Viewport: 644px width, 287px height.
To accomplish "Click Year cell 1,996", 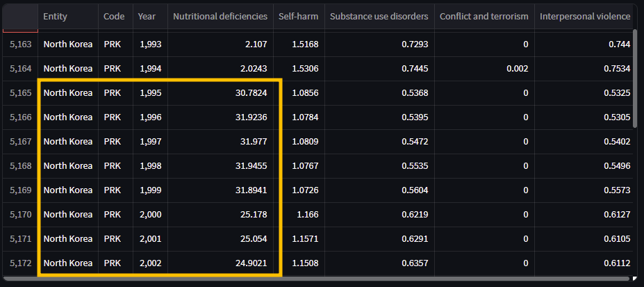I will [150, 117].
